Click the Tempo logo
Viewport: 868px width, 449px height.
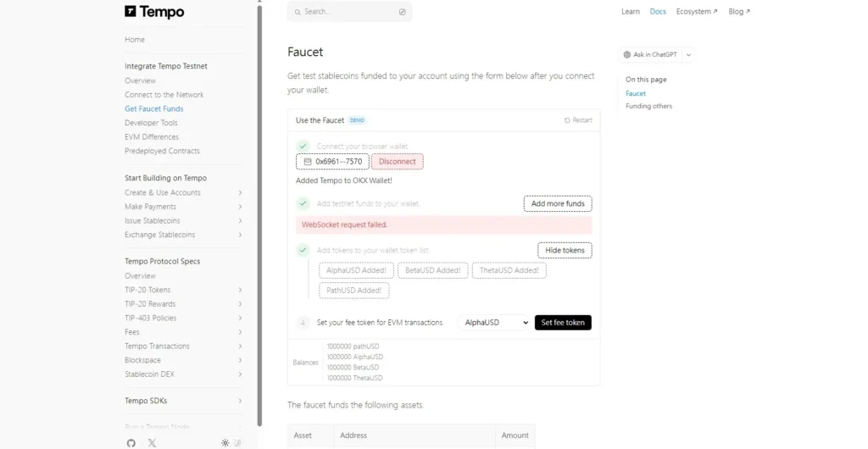click(x=154, y=12)
